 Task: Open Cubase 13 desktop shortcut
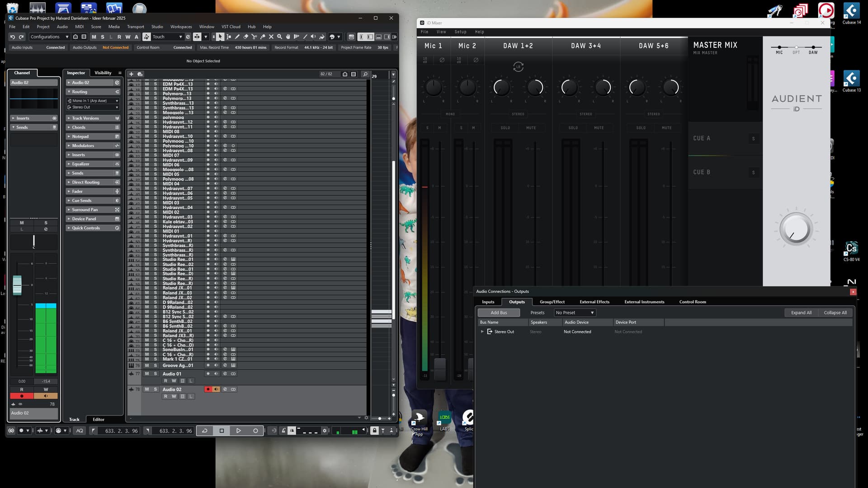(851, 81)
